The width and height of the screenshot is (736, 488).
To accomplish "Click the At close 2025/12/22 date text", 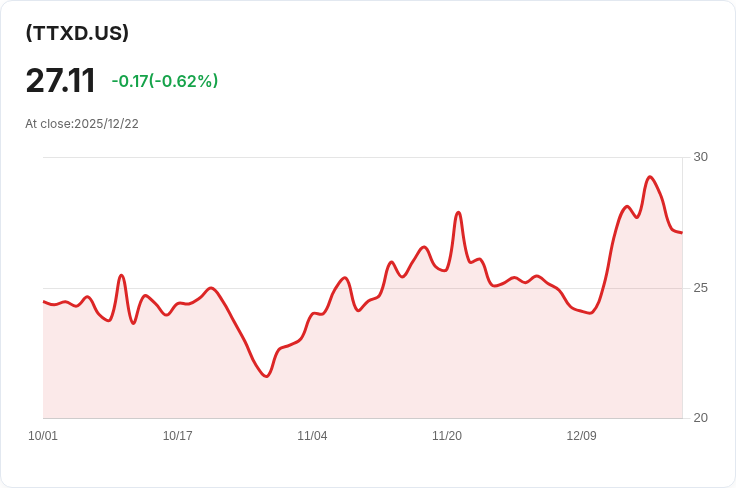I will [x=82, y=124].
